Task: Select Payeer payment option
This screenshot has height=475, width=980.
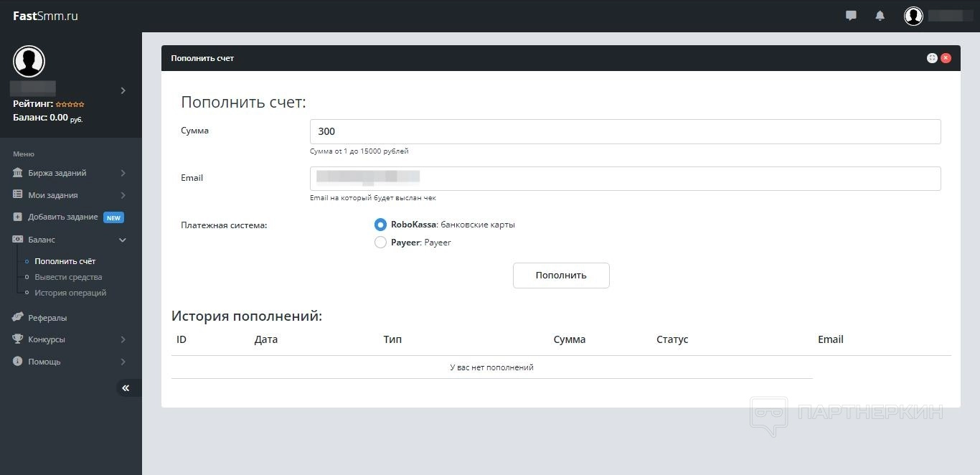Action: coord(380,243)
